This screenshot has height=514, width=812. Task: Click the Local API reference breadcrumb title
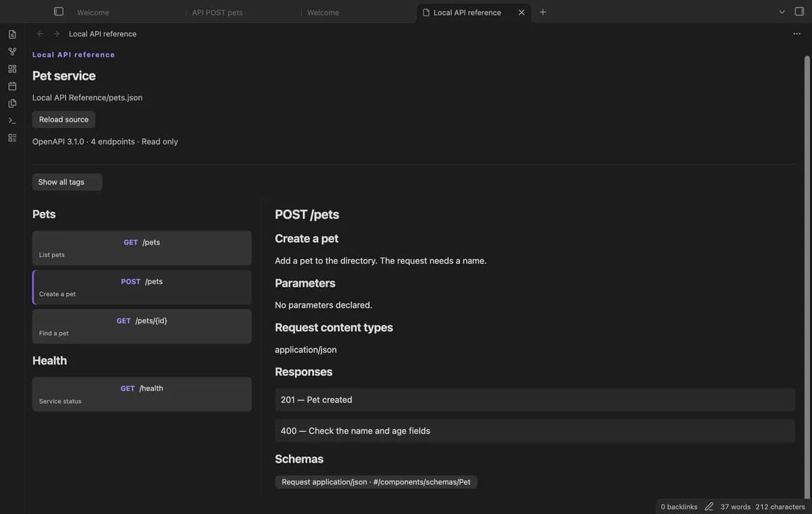(x=103, y=34)
